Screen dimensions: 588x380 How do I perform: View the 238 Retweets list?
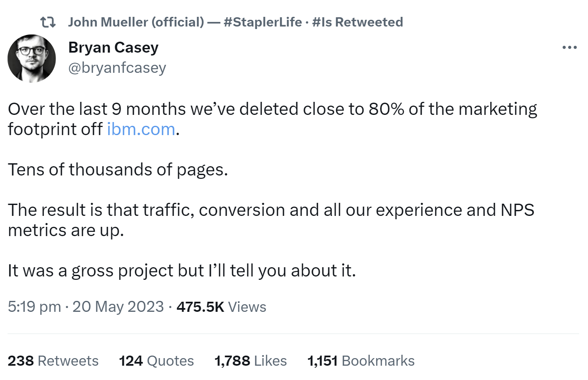point(53,361)
